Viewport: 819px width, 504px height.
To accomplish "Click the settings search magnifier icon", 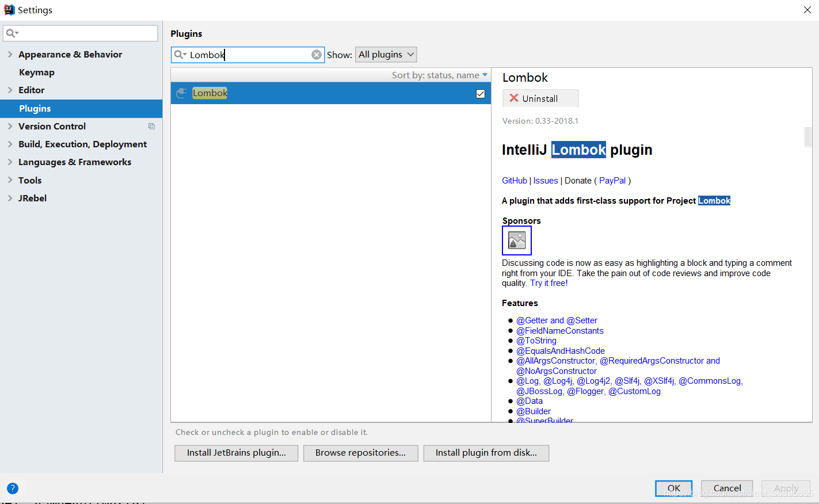I will [12, 33].
